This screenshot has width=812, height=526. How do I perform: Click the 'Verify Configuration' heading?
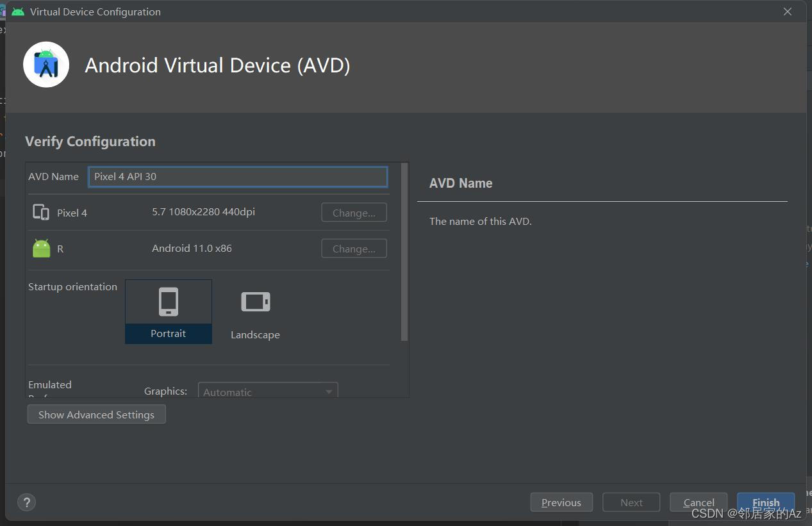[x=90, y=142]
